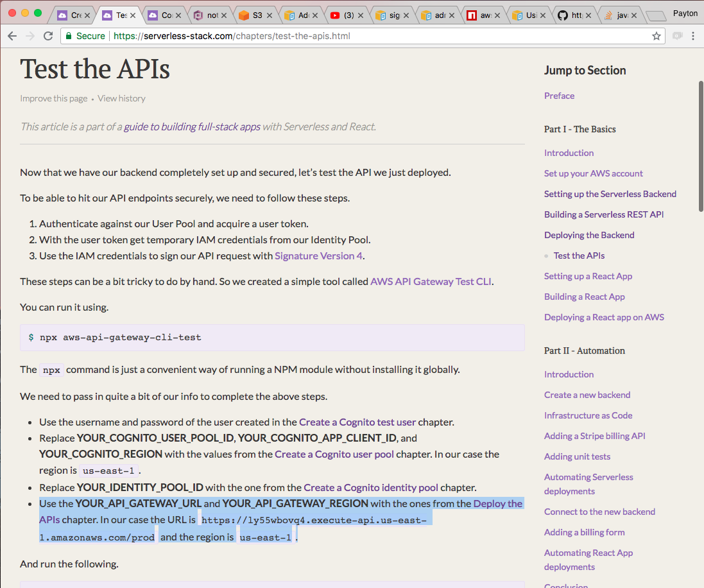Select 'Test the APIs' in sidebar
704x588 pixels.
580,255
